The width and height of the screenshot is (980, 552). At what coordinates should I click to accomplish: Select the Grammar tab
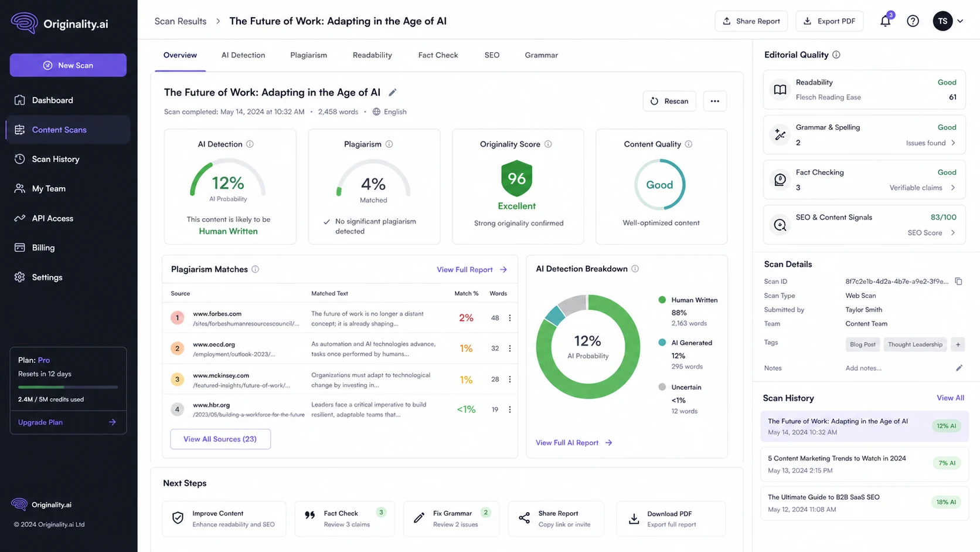(541, 55)
